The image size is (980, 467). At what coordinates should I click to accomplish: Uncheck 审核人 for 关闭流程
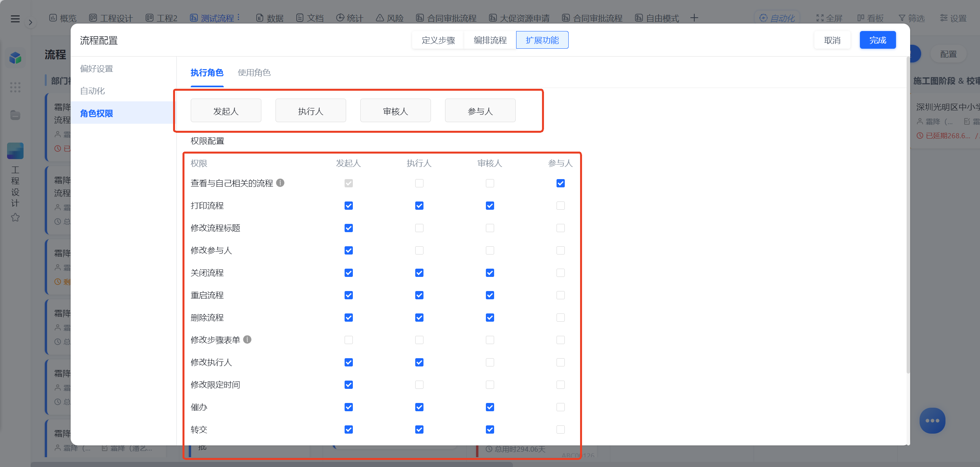tap(490, 273)
